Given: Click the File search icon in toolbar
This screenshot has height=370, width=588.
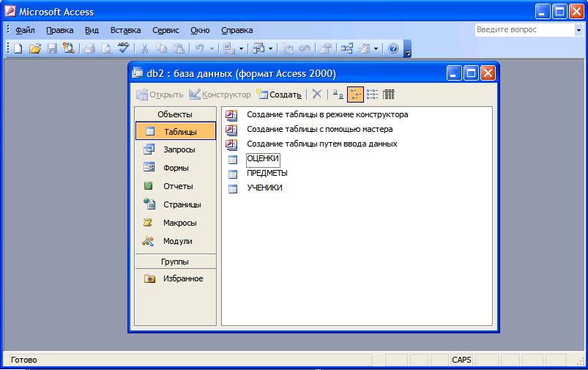Looking at the screenshot, I should [x=69, y=48].
